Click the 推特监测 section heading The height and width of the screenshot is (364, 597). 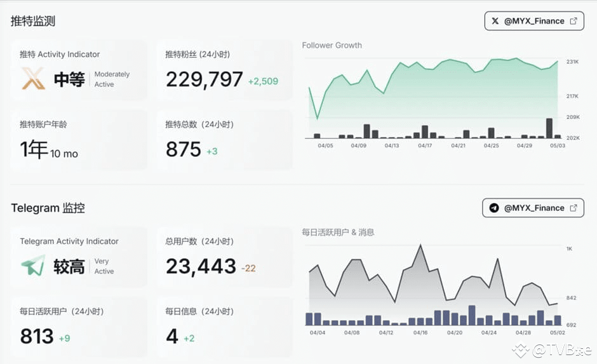tap(33, 21)
